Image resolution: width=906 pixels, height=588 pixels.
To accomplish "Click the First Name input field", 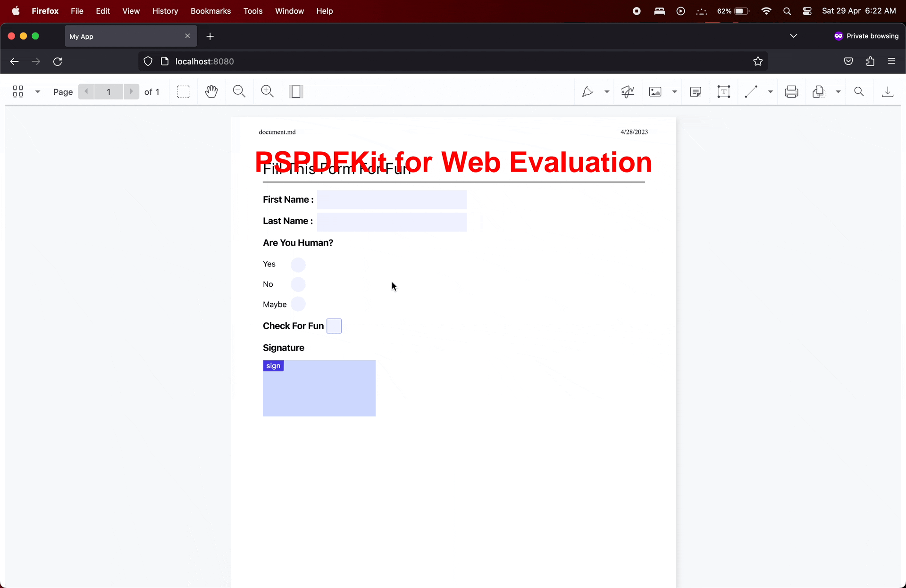I will (x=393, y=199).
